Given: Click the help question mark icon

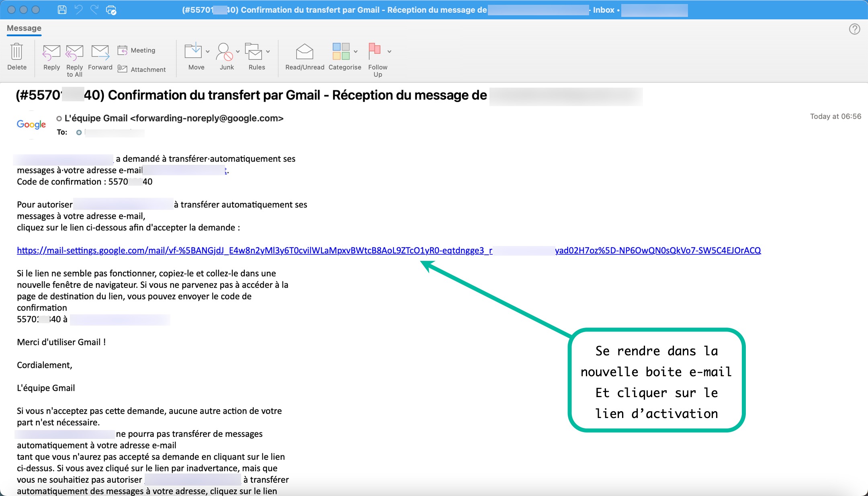Looking at the screenshot, I should (x=854, y=29).
